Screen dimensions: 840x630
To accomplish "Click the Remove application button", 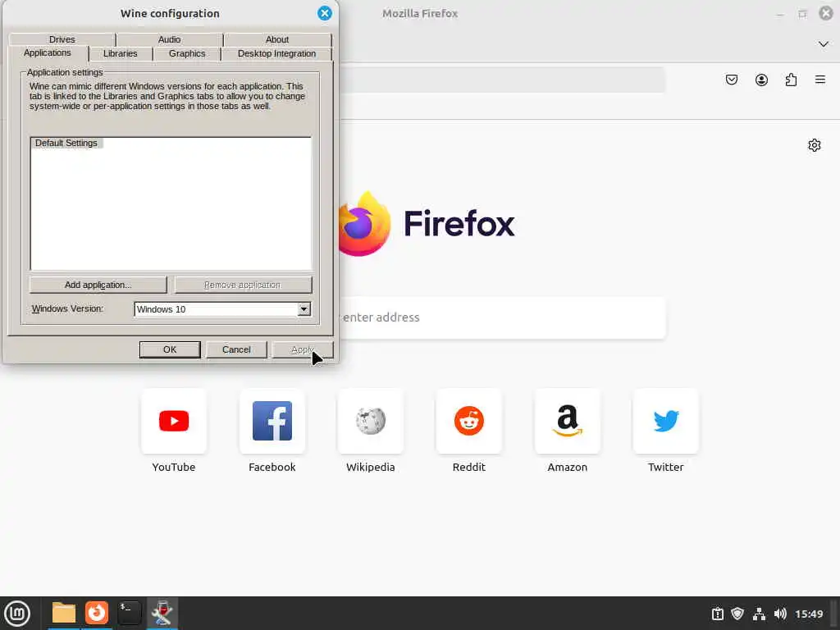I will (243, 285).
